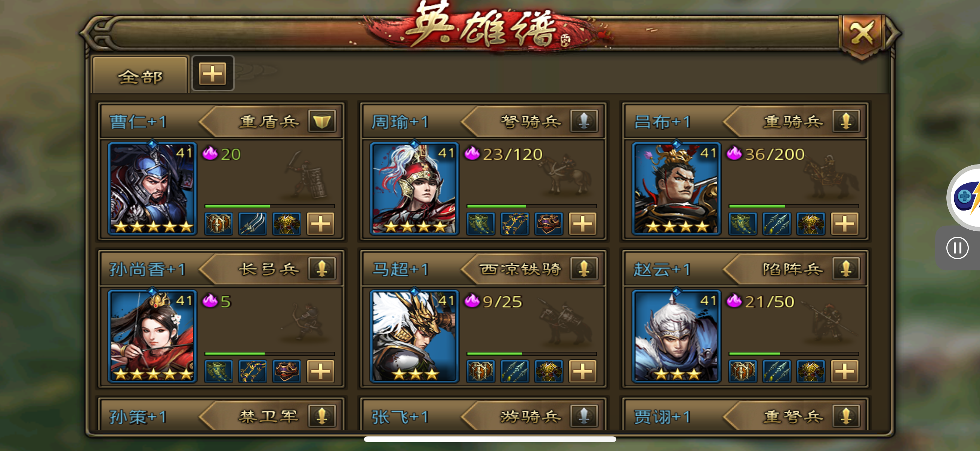This screenshot has width=980, height=451.
Task: Select 周瑜's boots equipment slot
Action: pyautogui.click(x=481, y=223)
